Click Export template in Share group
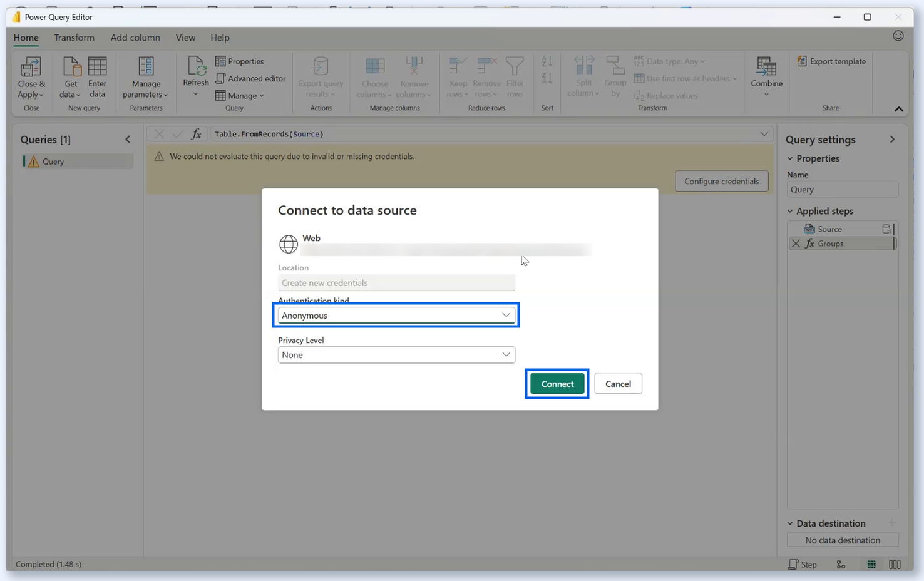 [x=831, y=61]
